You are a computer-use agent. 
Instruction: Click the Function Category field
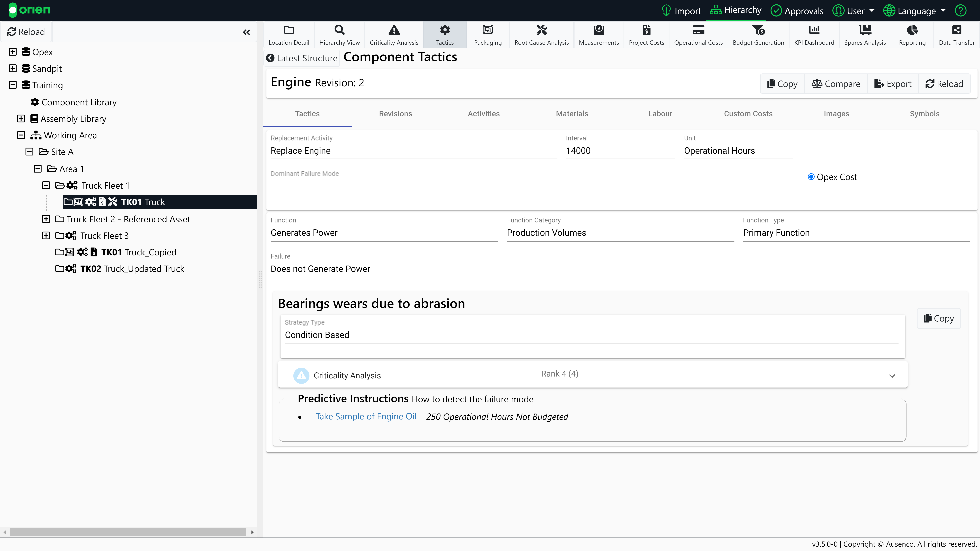coord(620,233)
